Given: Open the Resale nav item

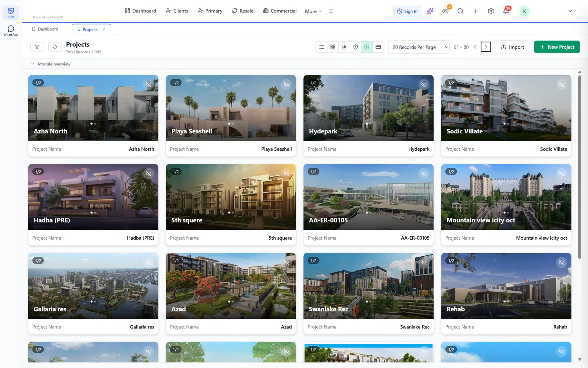Looking at the screenshot, I should point(243,11).
